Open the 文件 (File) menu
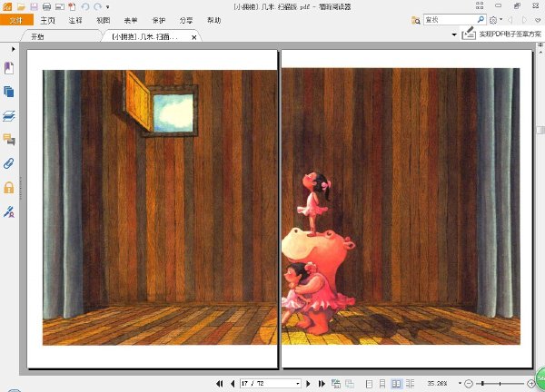The image size is (545, 392). [16, 20]
